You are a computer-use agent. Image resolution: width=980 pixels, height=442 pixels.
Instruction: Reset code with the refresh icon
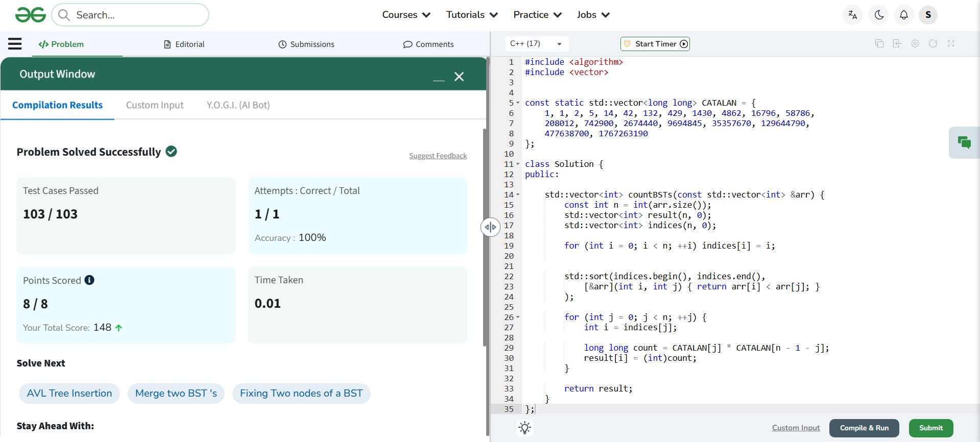(933, 44)
